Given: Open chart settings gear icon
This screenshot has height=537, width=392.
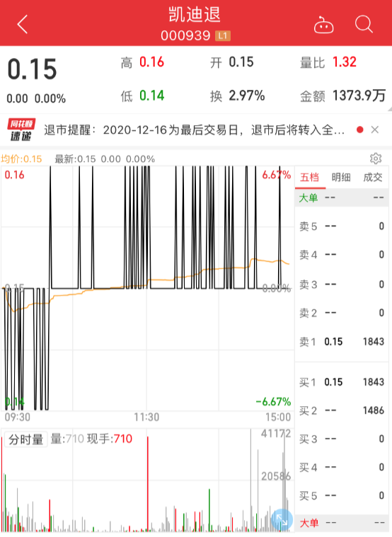Looking at the screenshot, I should click(376, 158).
